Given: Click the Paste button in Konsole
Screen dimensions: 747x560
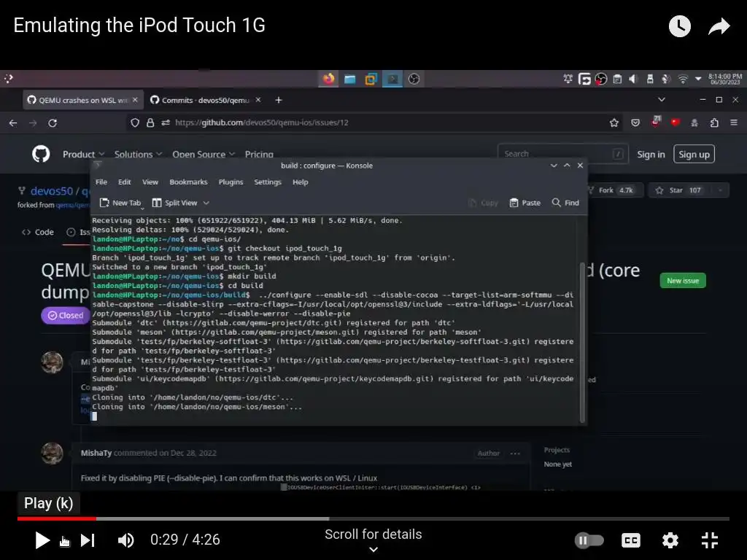Looking at the screenshot, I should pyautogui.click(x=525, y=203).
